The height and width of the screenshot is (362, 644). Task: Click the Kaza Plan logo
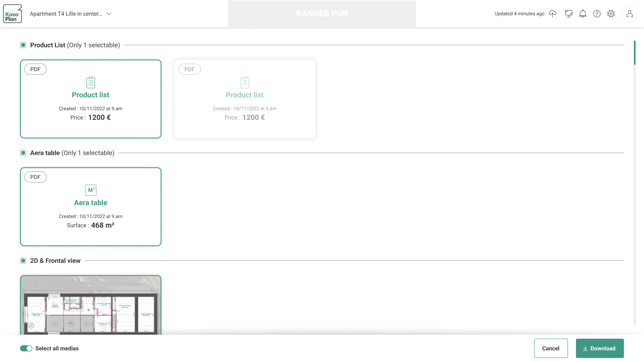tap(12, 14)
